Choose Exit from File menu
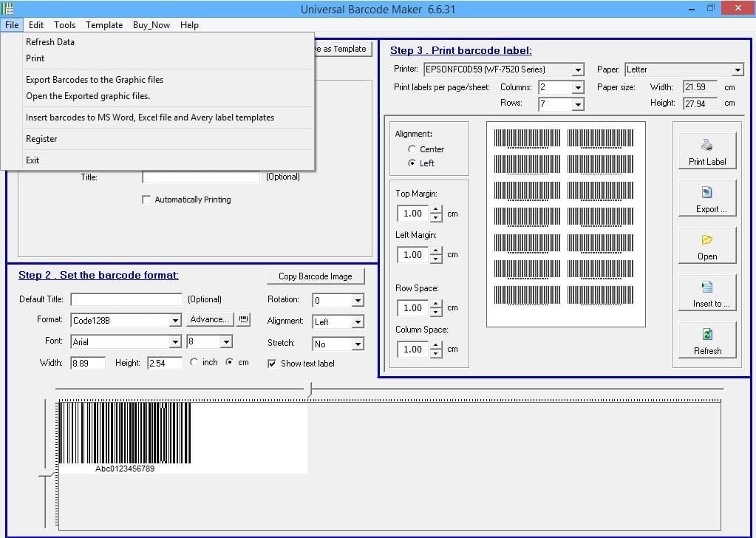Image resolution: width=756 pixels, height=538 pixels. [x=168, y=160]
